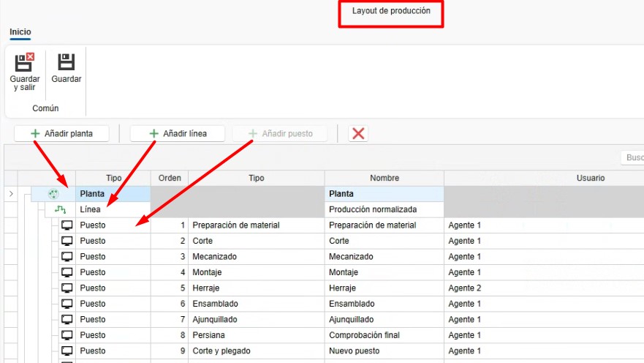
Task: Open the Inicio ribbon tab
Action: pyautogui.click(x=20, y=31)
